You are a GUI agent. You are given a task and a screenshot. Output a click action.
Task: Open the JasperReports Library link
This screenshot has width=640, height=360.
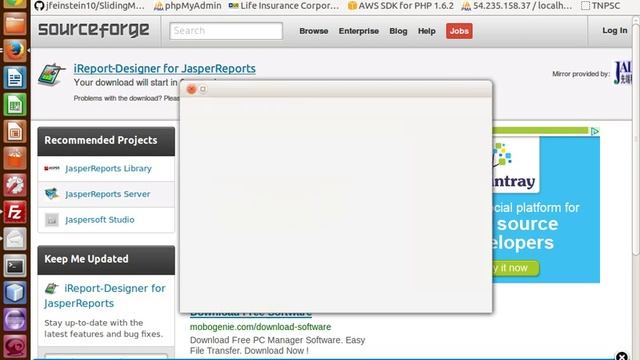point(108,169)
